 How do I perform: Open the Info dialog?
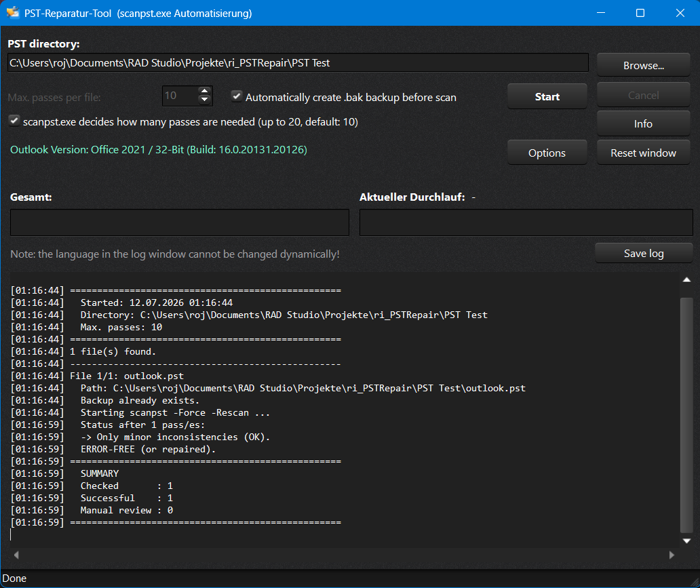[643, 123]
